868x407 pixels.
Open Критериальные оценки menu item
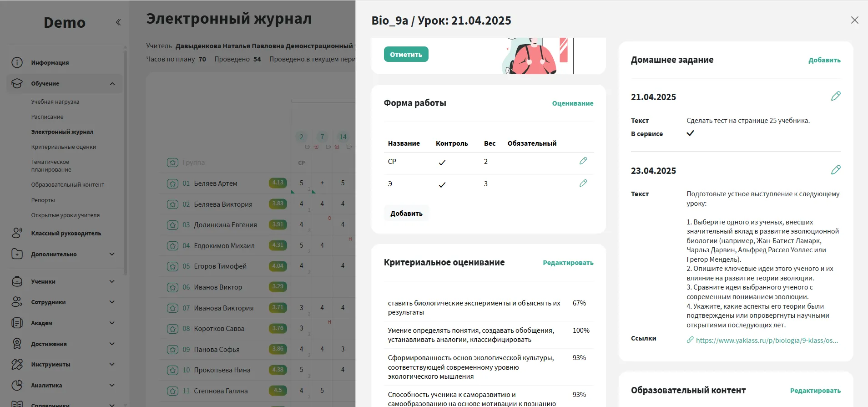click(x=64, y=147)
